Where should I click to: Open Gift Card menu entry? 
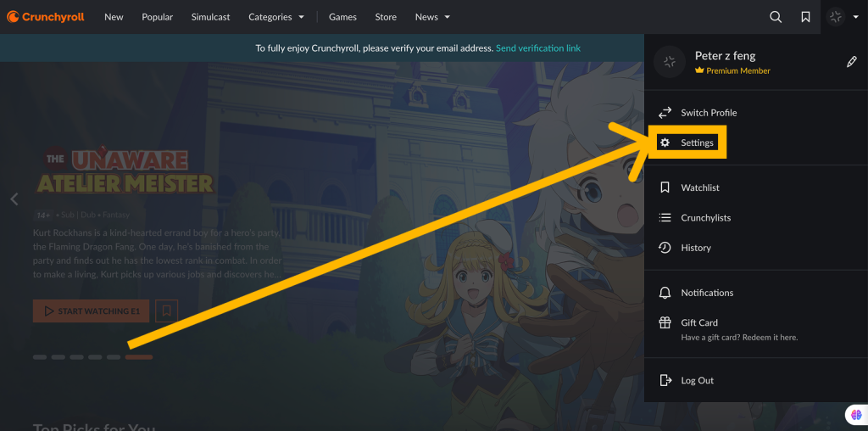pyautogui.click(x=756, y=329)
